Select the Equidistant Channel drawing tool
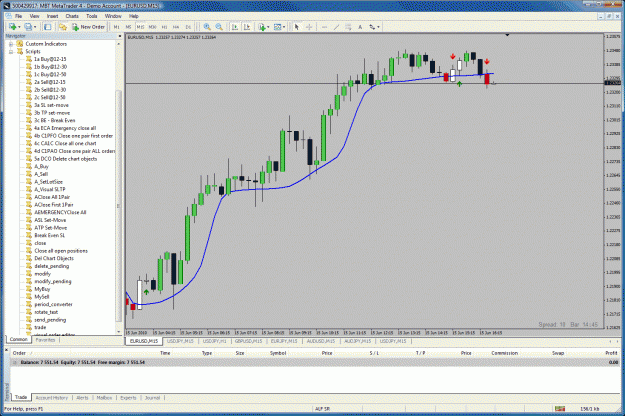Viewport: 625px width, 416px height. 348,27
